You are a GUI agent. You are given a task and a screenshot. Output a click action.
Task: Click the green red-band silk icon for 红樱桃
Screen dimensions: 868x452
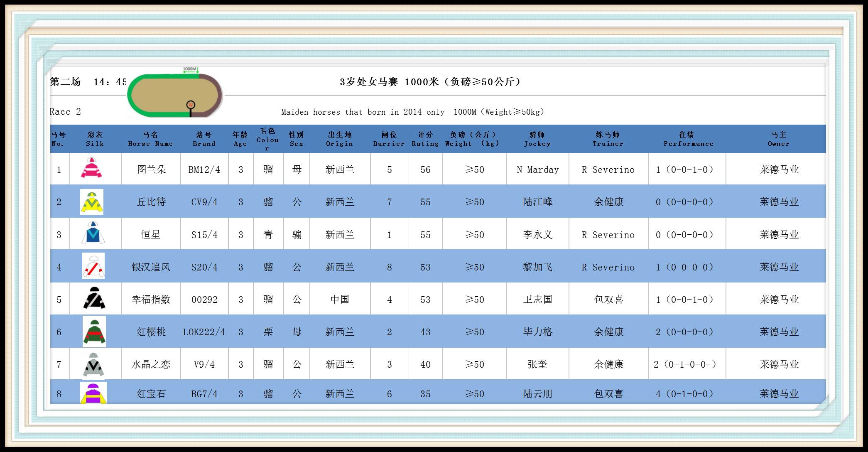(x=94, y=332)
